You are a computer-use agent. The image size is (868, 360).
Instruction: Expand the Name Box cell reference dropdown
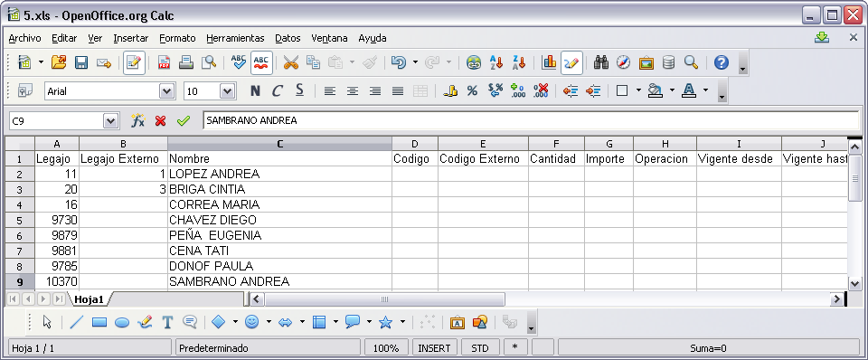tap(111, 120)
